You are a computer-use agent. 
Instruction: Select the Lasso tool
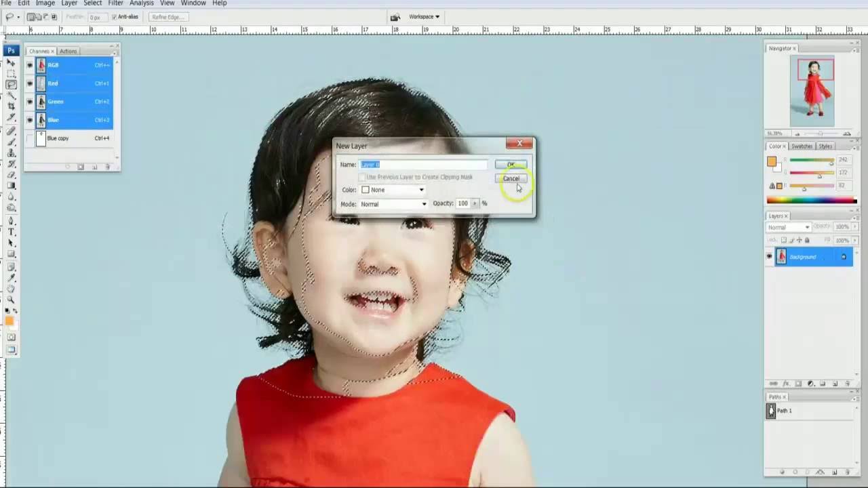pyautogui.click(x=12, y=84)
